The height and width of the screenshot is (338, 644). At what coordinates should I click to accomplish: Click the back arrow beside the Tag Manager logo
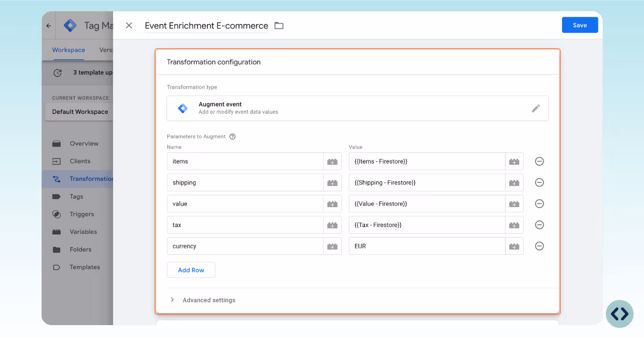[x=49, y=25]
